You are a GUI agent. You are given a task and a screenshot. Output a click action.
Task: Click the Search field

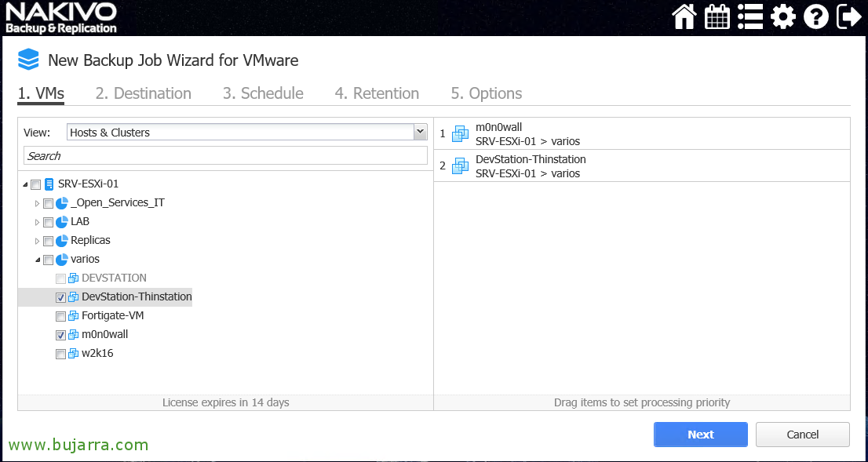[x=225, y=155]
